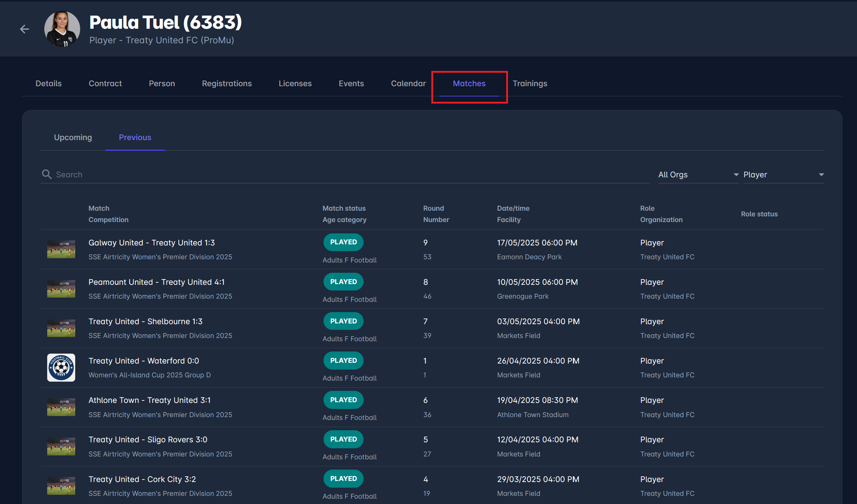Image resolution: width=857 pixels, height=504 pixels.
Task: Click the Match column header
Action: tap(99, 208)
